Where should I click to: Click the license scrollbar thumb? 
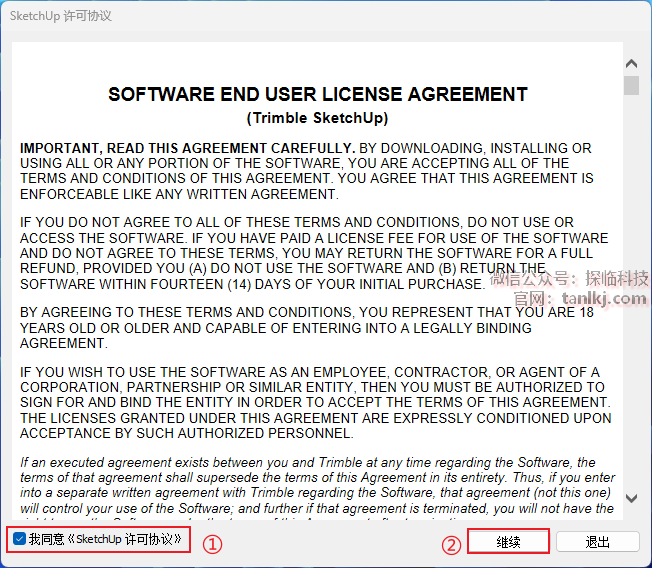point(631,85)
